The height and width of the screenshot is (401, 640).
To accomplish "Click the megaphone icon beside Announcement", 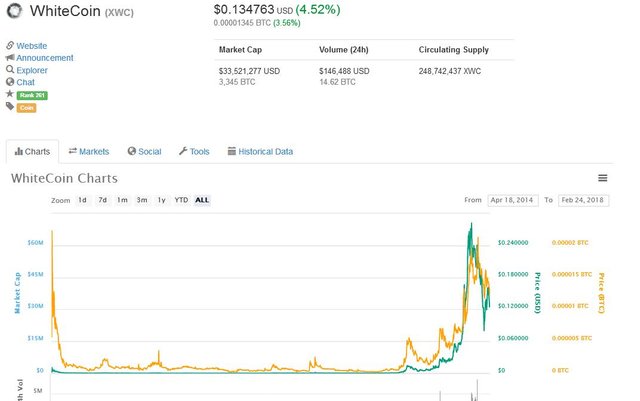I will (x=10, y=58).
